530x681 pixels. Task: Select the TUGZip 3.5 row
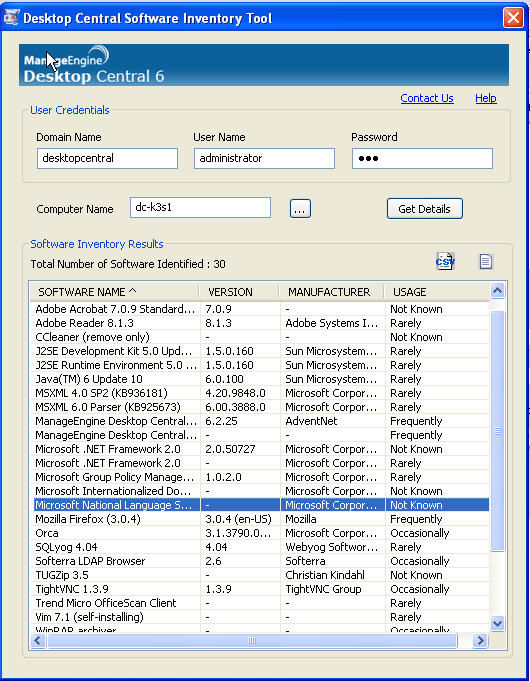(x=261, y=575)
